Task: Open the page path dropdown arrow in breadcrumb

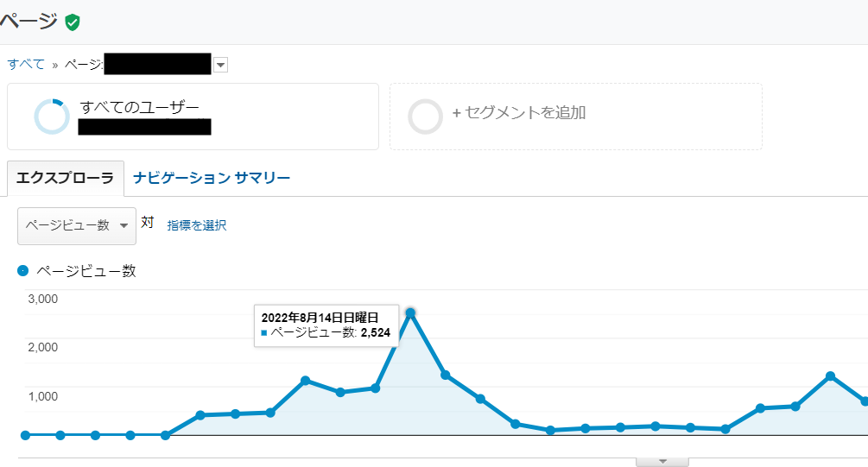Action: tap(220, 64)
